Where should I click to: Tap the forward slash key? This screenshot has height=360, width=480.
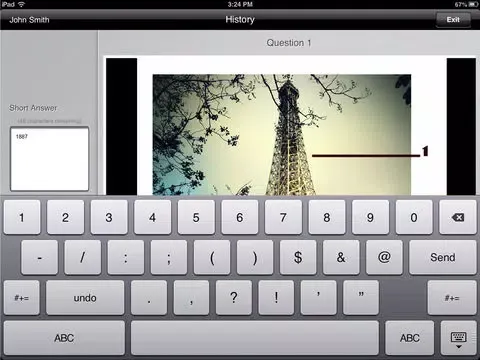83,257
